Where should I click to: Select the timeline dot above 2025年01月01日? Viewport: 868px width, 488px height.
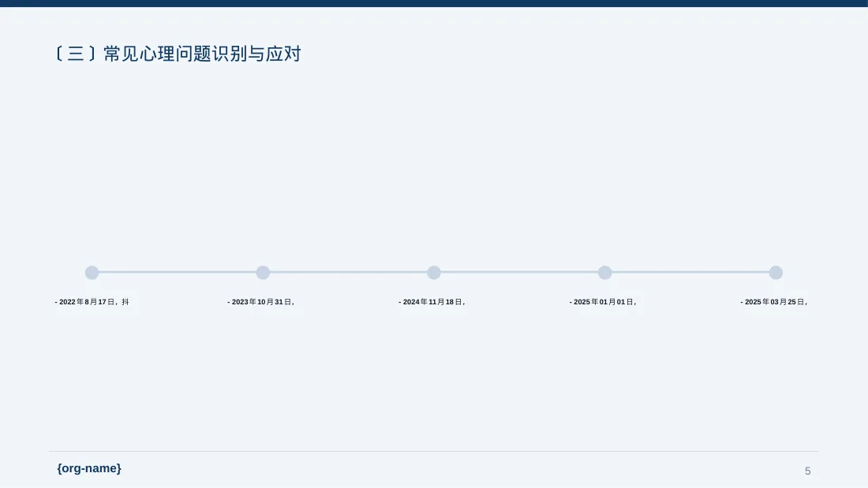point(605,272)
